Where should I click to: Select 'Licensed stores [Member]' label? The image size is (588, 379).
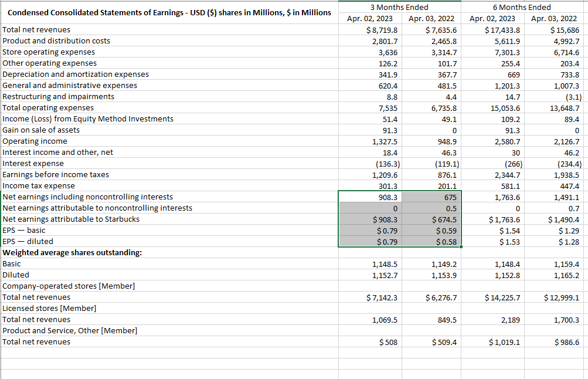pyautogui.click(x=49, y=309)
